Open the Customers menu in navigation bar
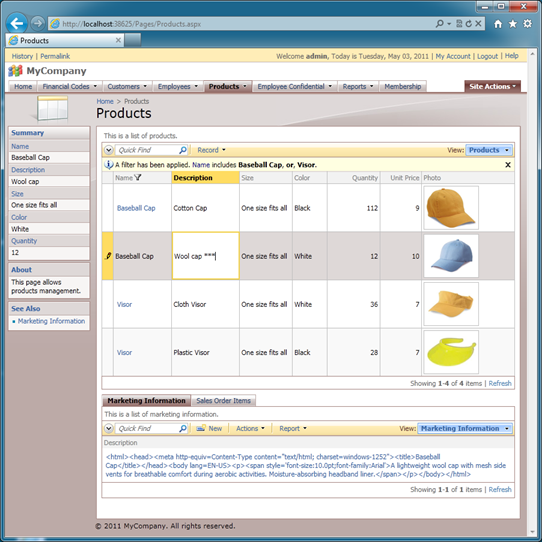Image resolution: width=542 pixels, height=542 pixels. tap(127, 86)
